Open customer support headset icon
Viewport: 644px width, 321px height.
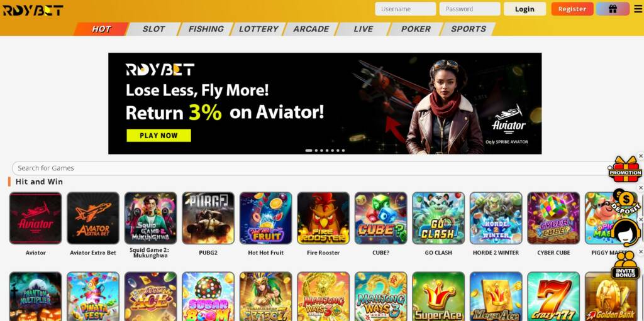626,232
